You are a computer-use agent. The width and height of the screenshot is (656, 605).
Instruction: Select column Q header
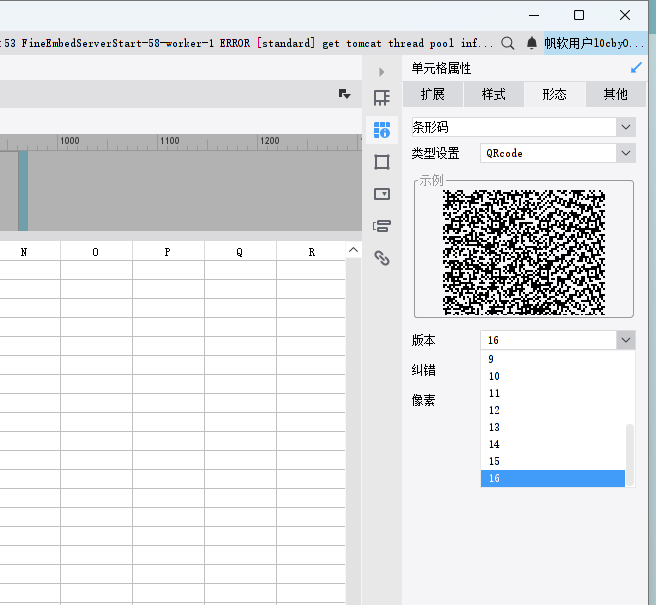tap(240, 252)
